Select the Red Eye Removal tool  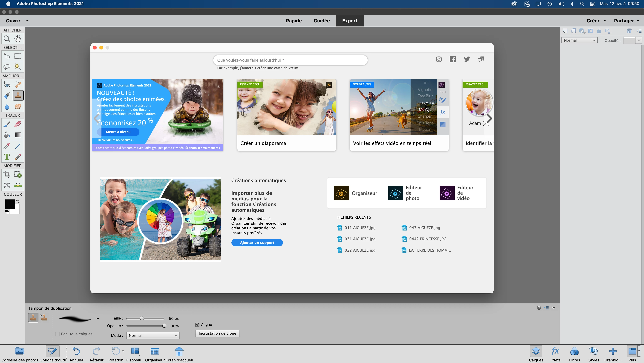pyautogui.click(x=7, y=85)
